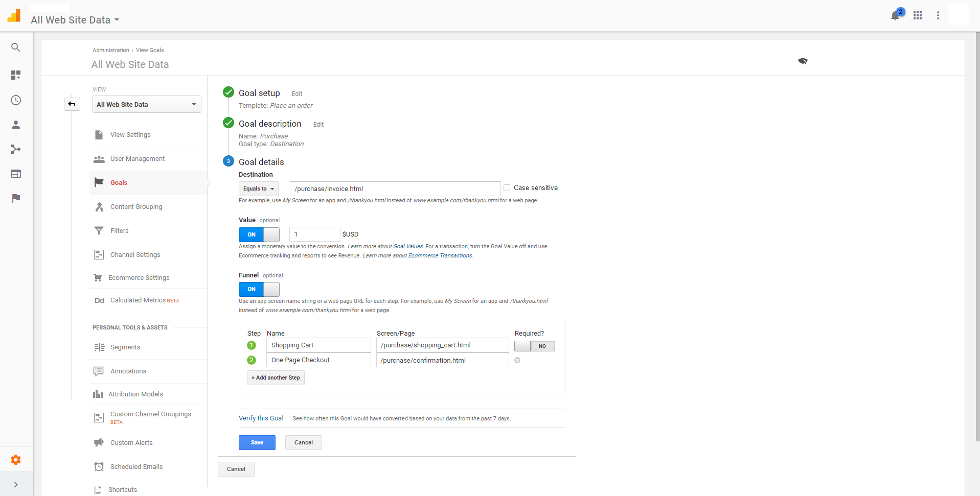Edit the Goal description step
The width and height of the screenshot is (980, 496).
pyautogui.click(x=318, y=125)
